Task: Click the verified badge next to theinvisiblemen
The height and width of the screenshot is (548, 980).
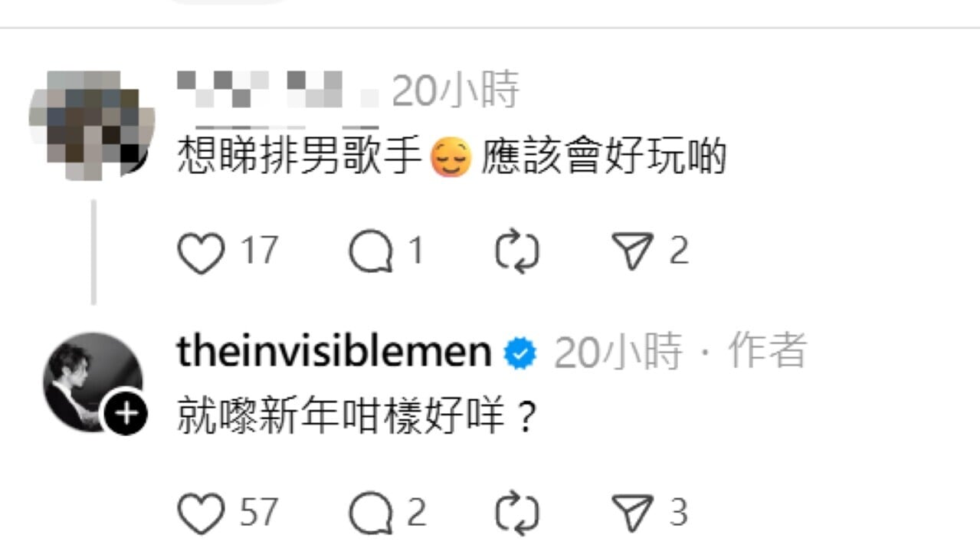Action: pyautogui.click(x=520, y=354)
